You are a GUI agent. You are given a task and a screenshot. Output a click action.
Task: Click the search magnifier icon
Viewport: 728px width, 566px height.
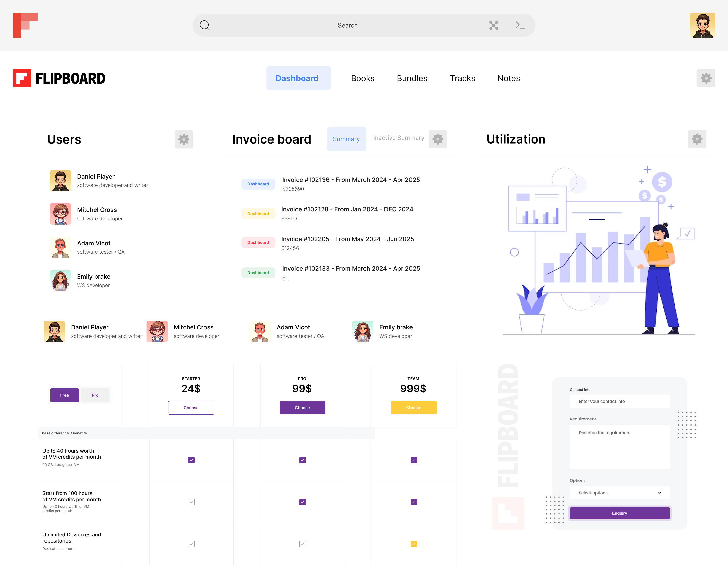pyautogui.click(x=205, y=25)
